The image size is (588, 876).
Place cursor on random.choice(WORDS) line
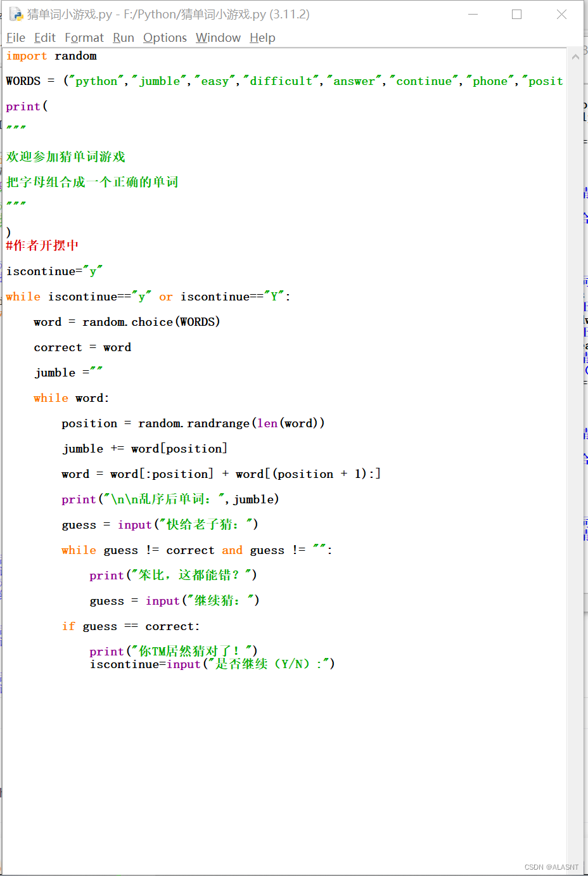[127, 321]
